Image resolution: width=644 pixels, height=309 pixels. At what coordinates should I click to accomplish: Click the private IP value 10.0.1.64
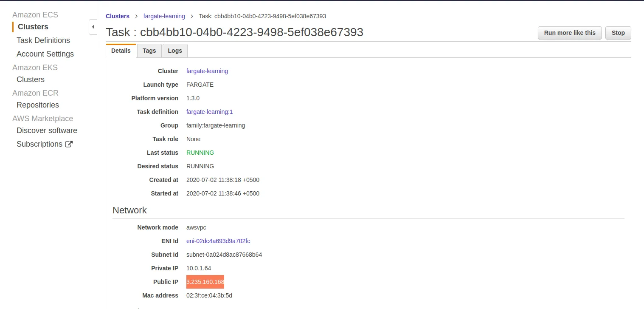(199, 268)
